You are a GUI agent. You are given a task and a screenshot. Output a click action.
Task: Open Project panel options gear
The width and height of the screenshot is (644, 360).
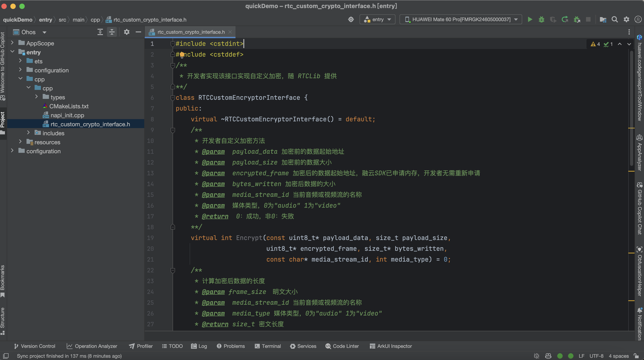[x=127, y=32]
